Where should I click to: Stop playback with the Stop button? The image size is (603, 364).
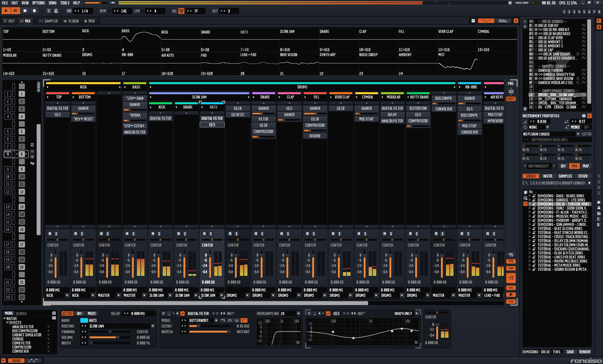(25, 11)
